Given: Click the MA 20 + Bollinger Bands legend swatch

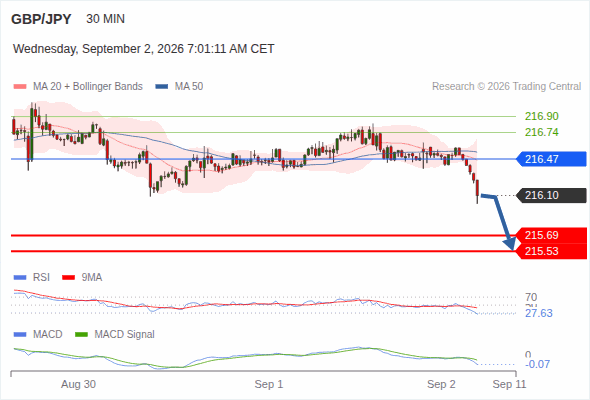Looking at the screenshot, I should (20, 87).
